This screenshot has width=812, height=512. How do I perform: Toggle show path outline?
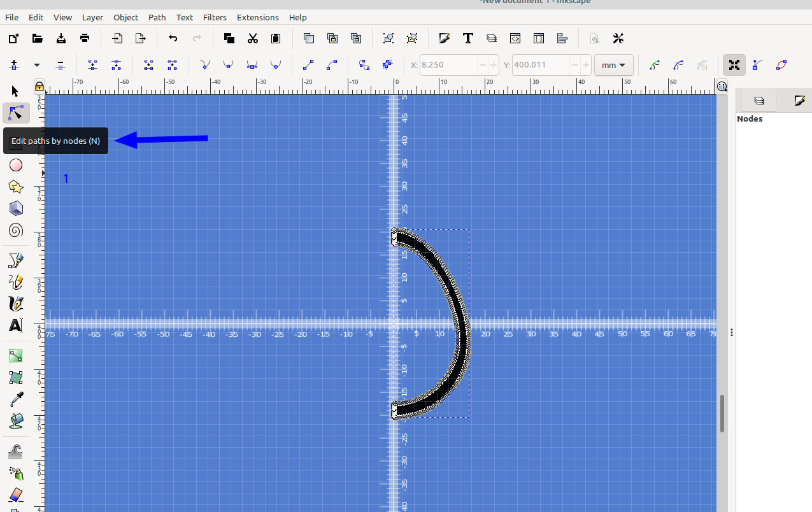coord(781,65)
